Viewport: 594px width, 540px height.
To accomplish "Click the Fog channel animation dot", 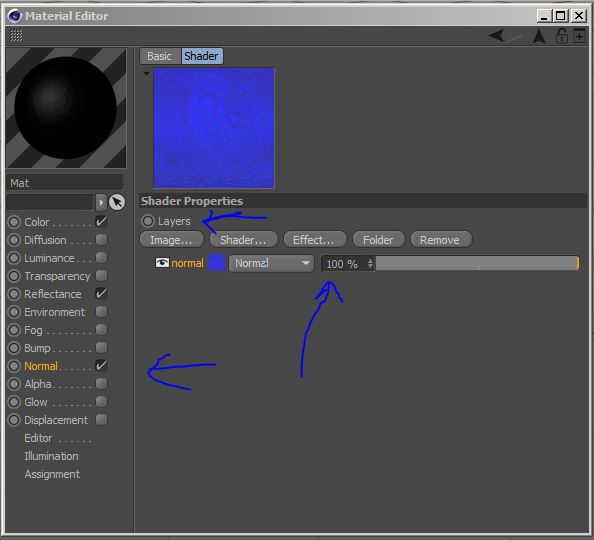I will point(14,330).
